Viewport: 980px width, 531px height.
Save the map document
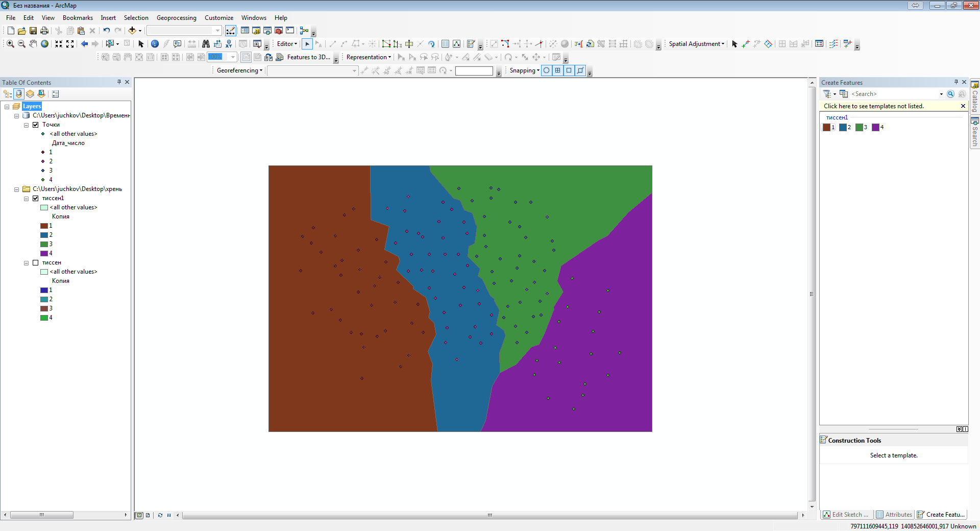[x=33, y=31]
